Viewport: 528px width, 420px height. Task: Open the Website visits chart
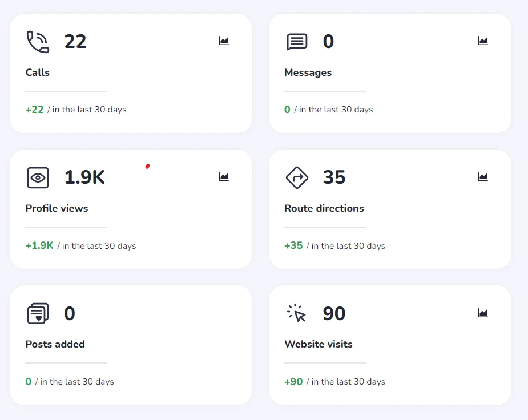(x=482, y=313)
